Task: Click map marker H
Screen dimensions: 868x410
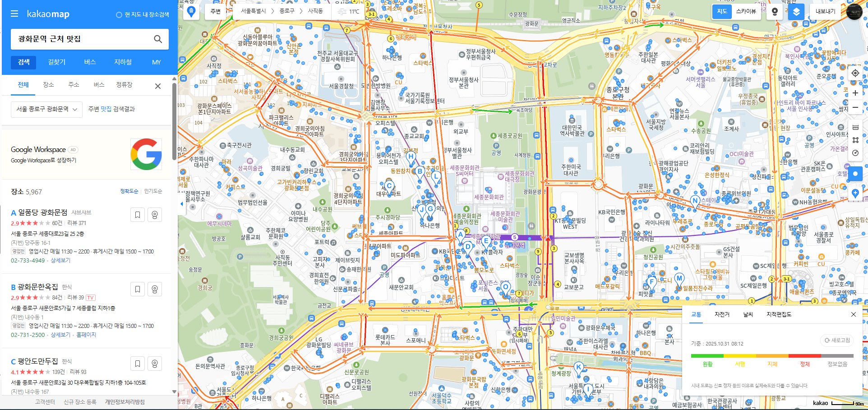Action: 411,157
